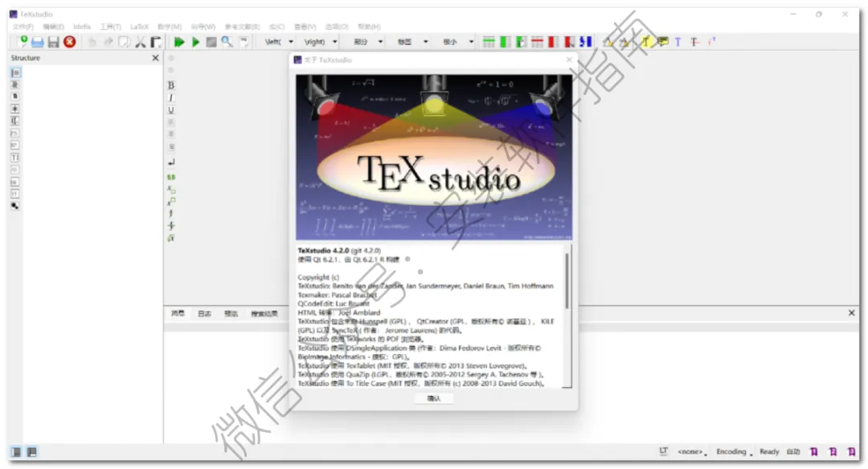Close the document with red X icon
This screenshot has height=469, width=868.
pyautogui.click(x=69, y=42)
